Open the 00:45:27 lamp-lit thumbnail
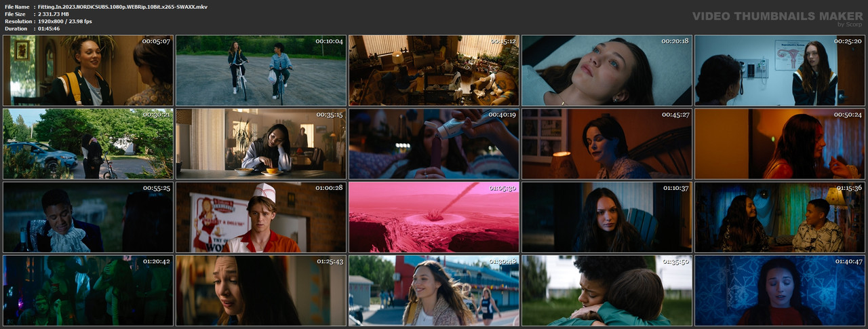 [x=607, y=144]
